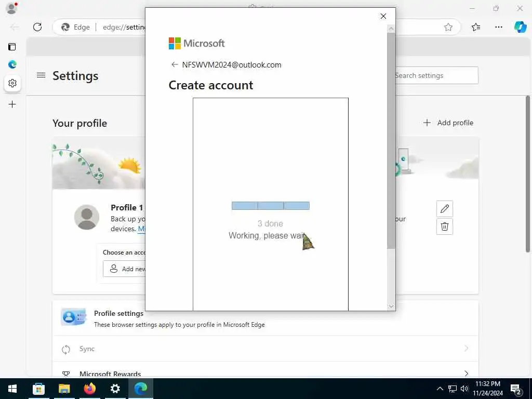Close the Create account dialog
This screenshot has height=399, width=532.
click(x=383, y=16)
